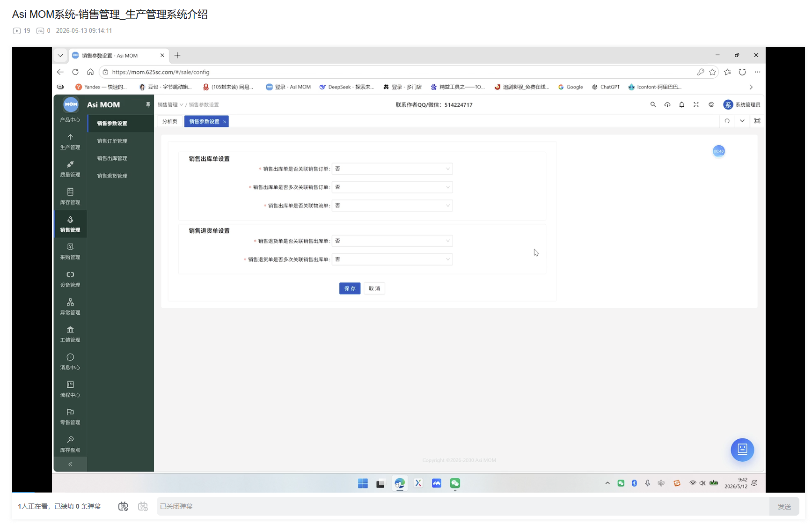Open notifications bell icon

pyautogui.click(x=681, y=104)
